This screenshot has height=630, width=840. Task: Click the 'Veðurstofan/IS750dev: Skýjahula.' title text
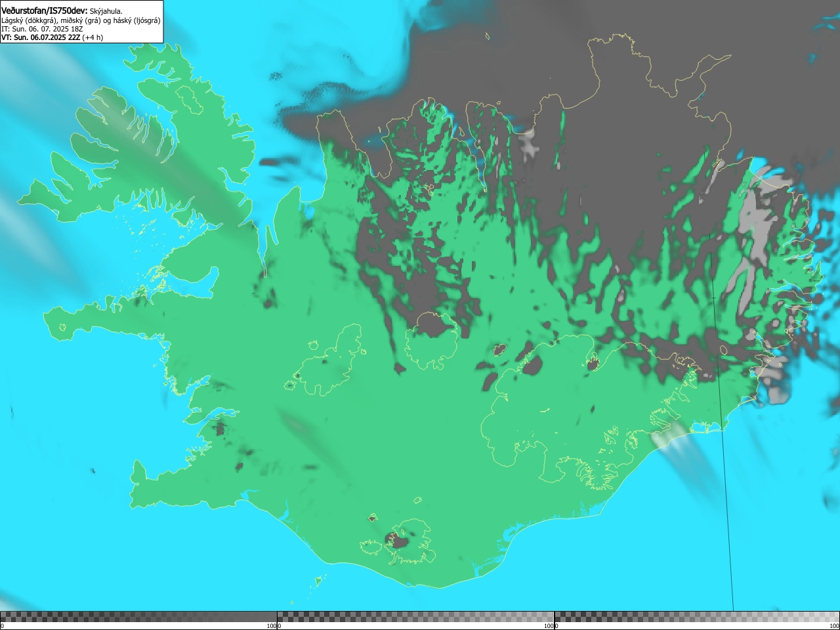[x=62, y=11]
